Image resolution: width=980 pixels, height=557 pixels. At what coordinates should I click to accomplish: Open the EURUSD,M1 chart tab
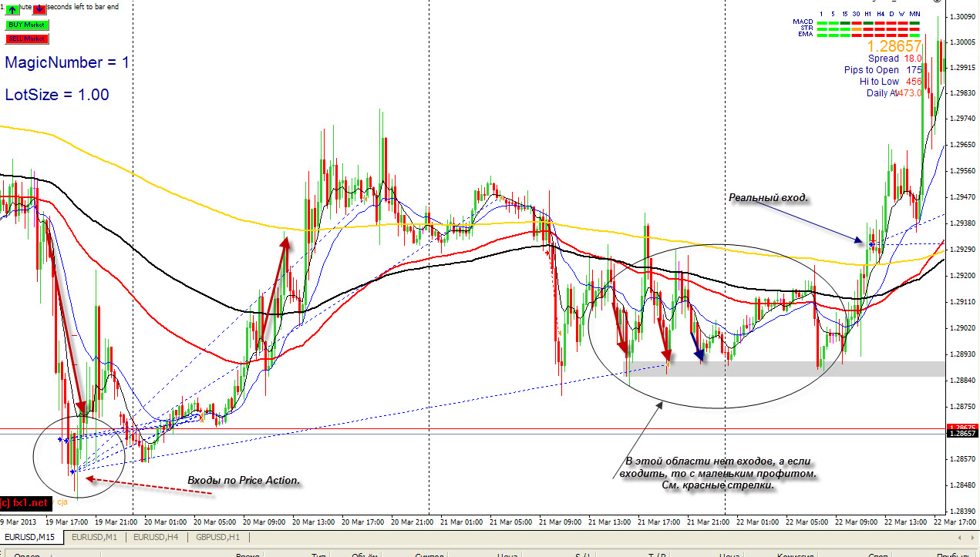(93, 537)
